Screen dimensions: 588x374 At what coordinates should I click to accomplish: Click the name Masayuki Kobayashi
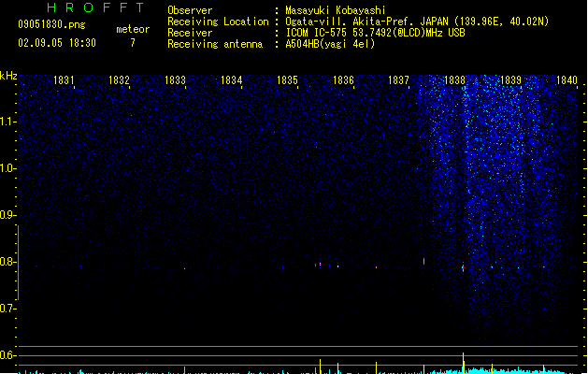(x=336, y=10)
